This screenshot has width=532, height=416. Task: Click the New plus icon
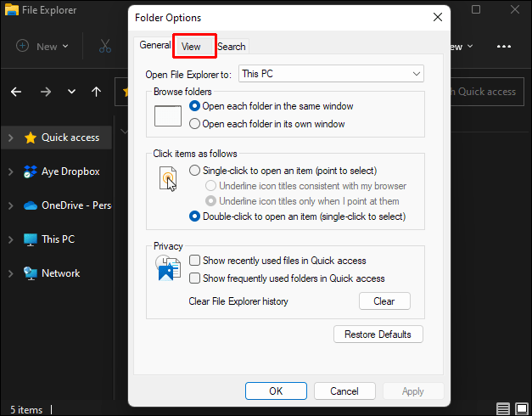[23, 46]
